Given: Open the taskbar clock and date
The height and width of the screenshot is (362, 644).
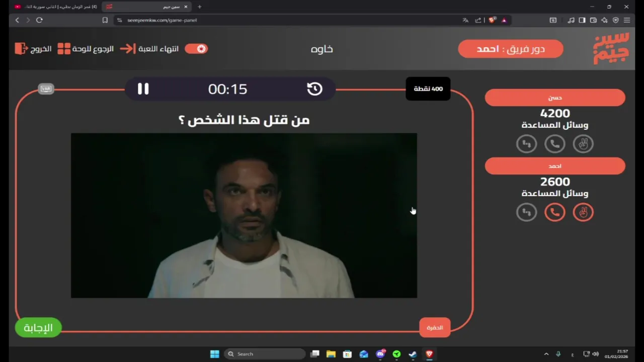Looking at the screenshot, I should point(616,354).
